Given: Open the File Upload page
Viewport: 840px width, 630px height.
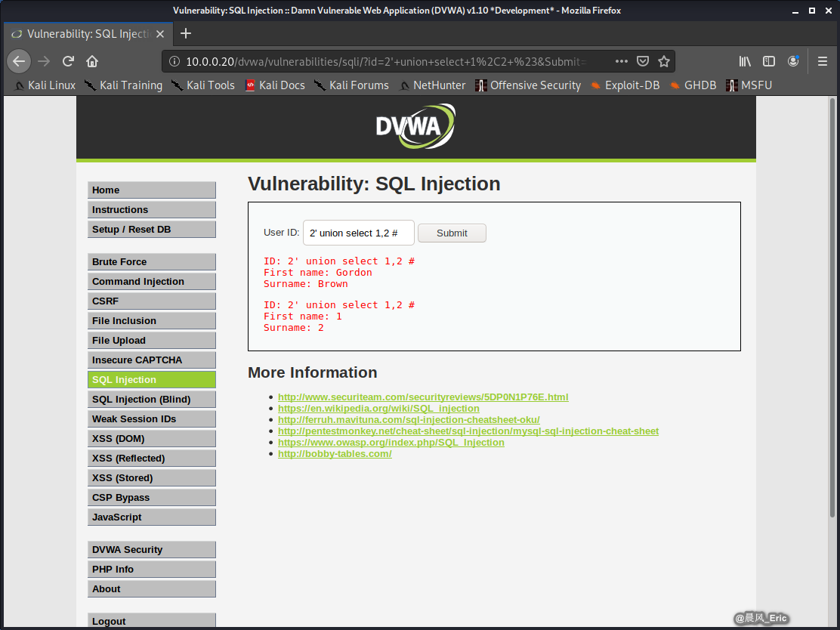Looking at the screenshot, I should pos(152,340).
